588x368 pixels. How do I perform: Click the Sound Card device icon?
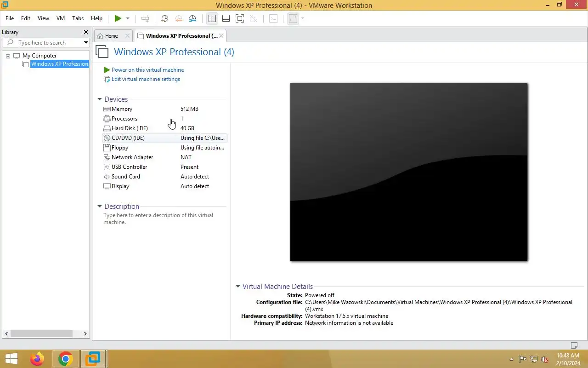[x=107, y=177]
